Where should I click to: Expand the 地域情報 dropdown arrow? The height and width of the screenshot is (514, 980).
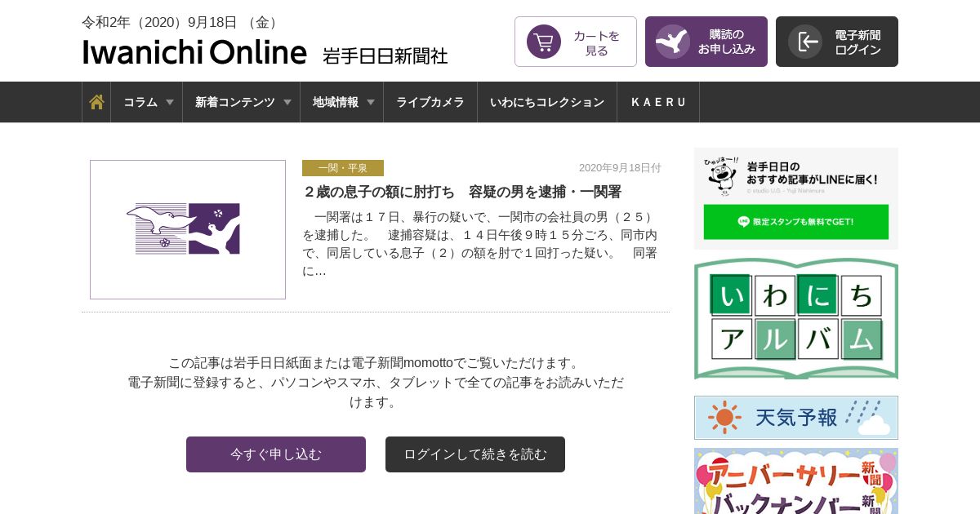click(x=371, y=102)
